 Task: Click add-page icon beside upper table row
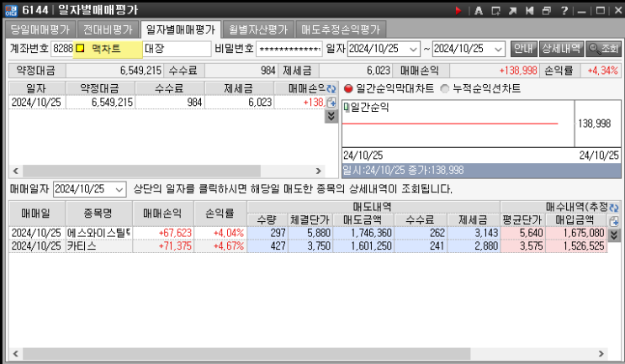[331, 103]
